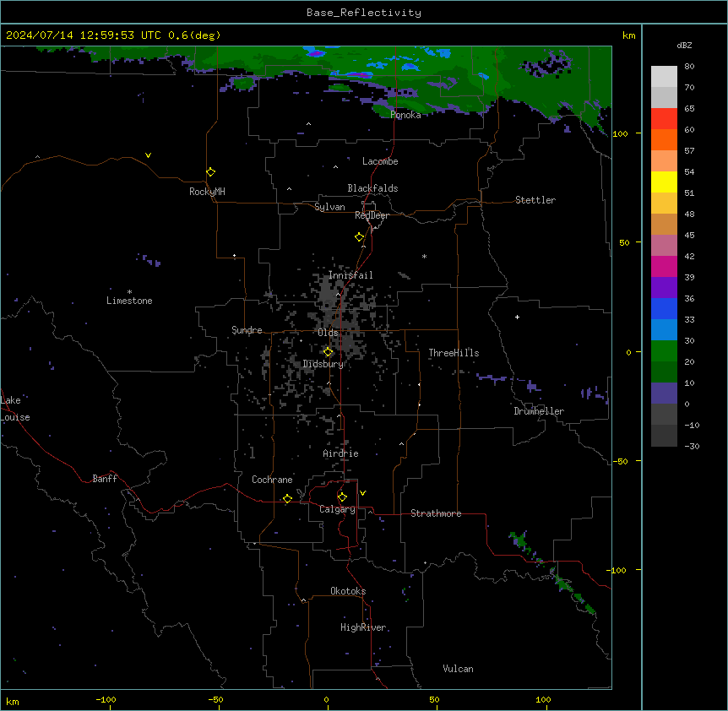
Task: Click the HighRiver town label
Action: tap(363, 627)
